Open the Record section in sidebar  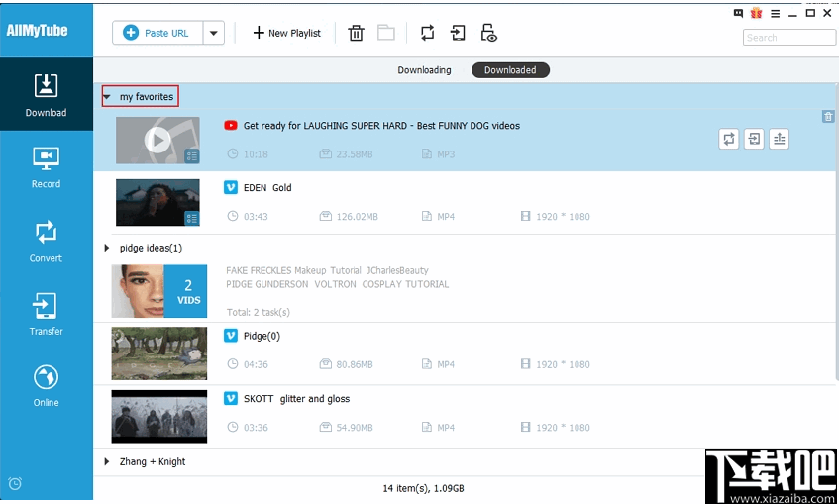tap(46, 167)
